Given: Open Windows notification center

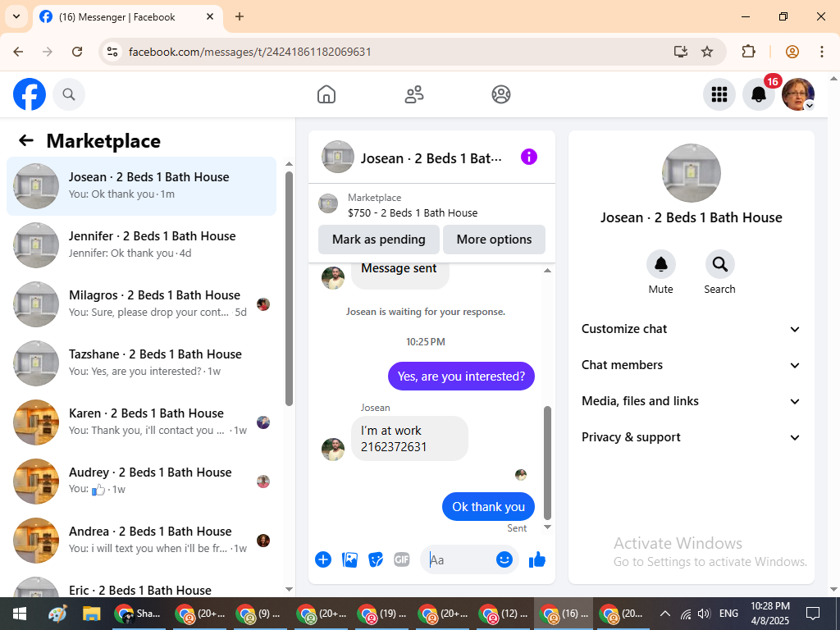Looking at the screenshot, I should (x=813, y=614).
